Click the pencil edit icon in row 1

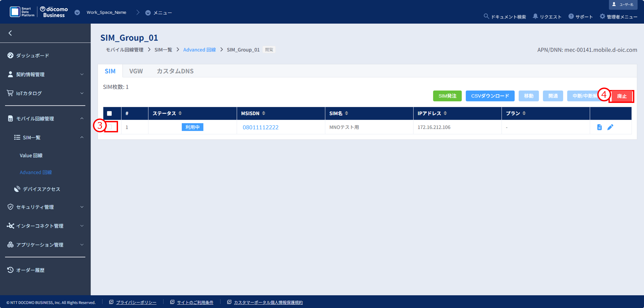pyautogui.click(x=610, y=127)
